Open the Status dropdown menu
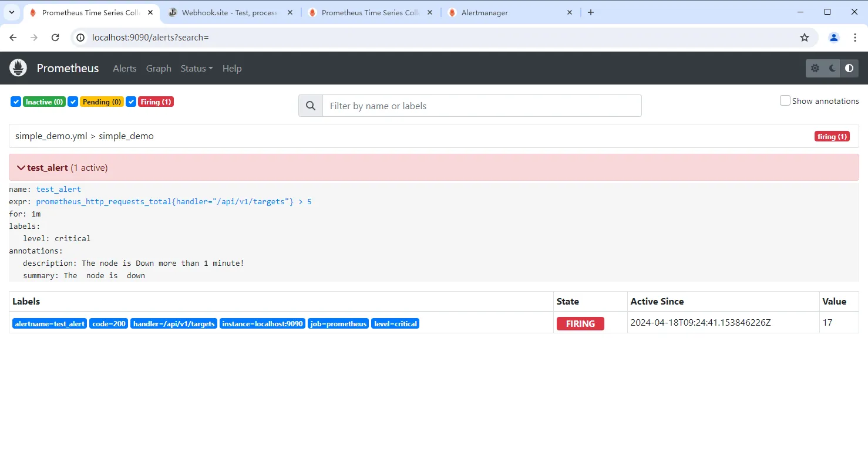The width and height of the screenshot is (868, 473). [197, 68]
